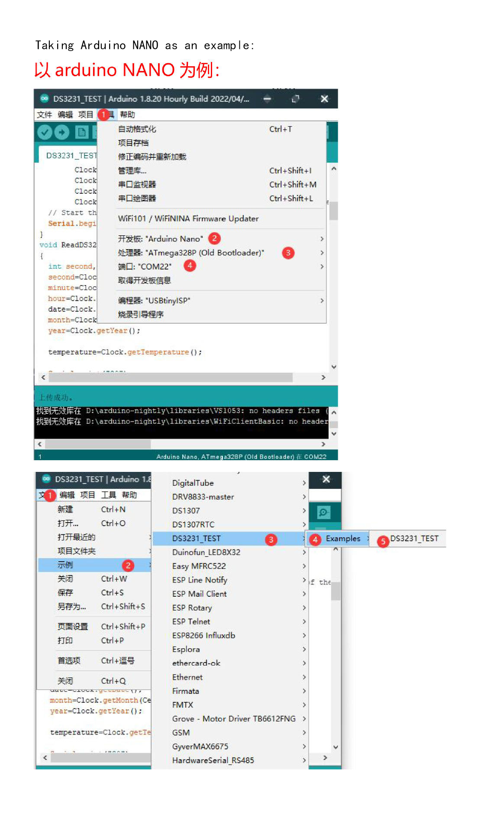
Task: Expand DRV8833-master examples entry
Action: click(230, 497)
